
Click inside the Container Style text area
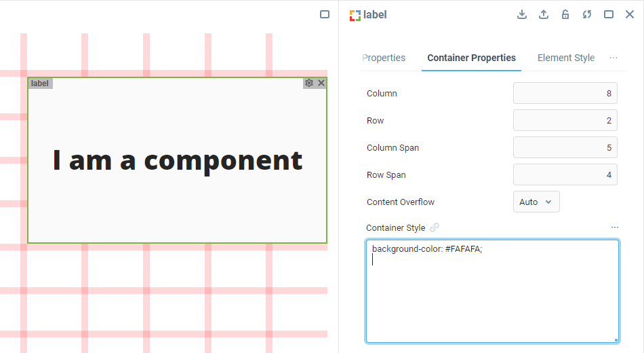point(492,299)
